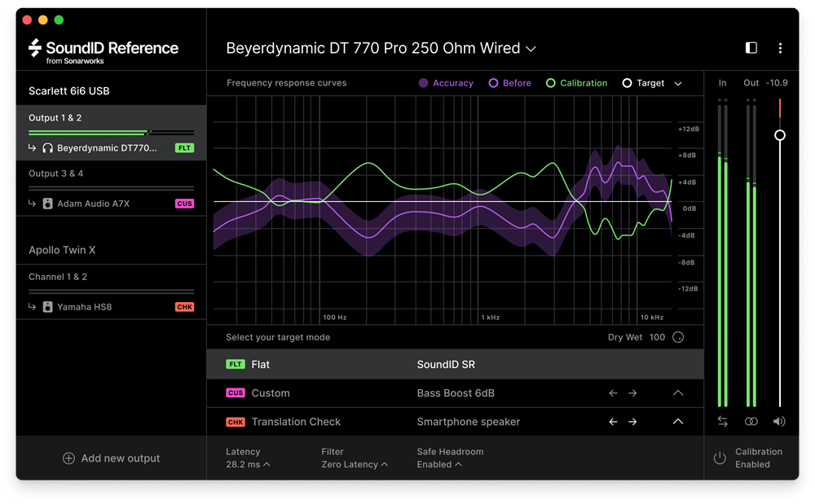
Task: Click the output gain slider handle
Action: [780, 135]
